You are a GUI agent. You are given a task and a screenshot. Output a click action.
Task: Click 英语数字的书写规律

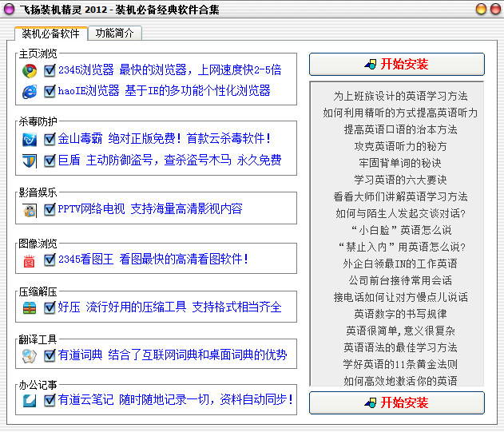click(x=400, y=314)
